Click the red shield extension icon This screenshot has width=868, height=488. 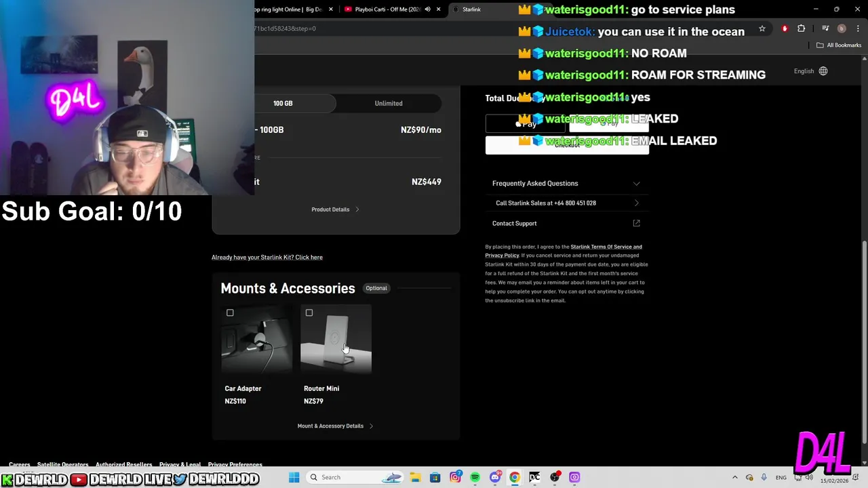[785, 28]
